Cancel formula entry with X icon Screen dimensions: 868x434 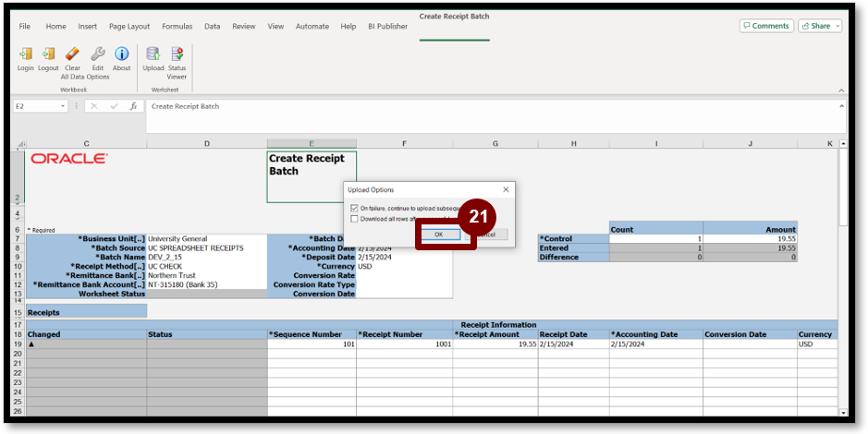(x=94, y=106)
